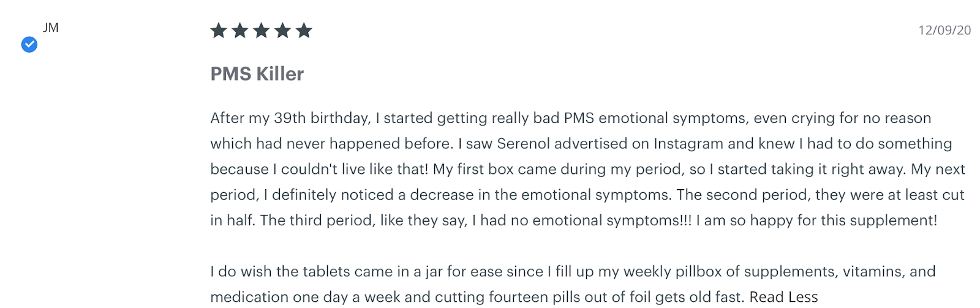Screen dimensions: 980x308
Task: Click the fourth rating star
Action: (282, 30)
